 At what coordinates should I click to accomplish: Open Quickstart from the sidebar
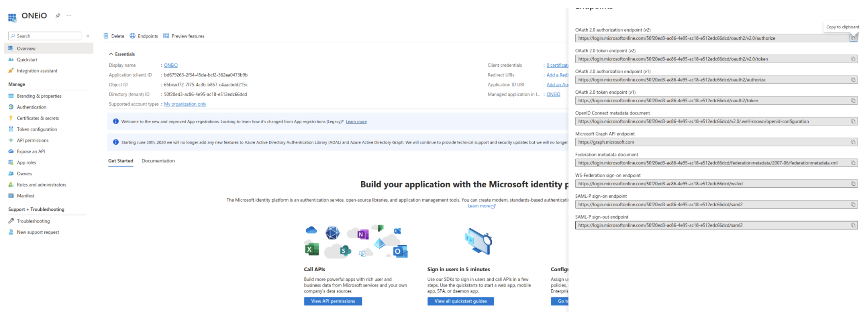[x=27, y=60]
